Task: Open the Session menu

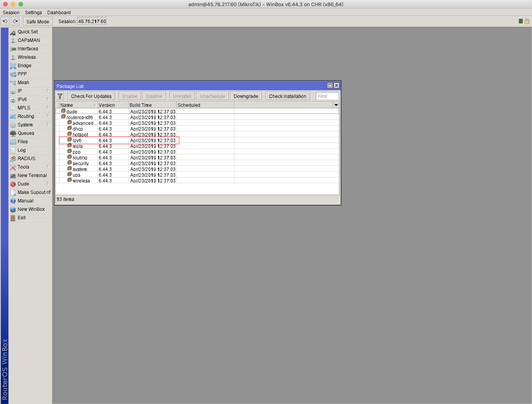Action: coord(11,12)
